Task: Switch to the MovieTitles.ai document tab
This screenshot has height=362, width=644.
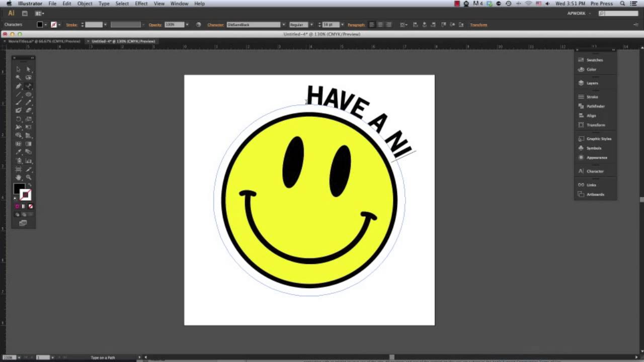Action: 44,41
